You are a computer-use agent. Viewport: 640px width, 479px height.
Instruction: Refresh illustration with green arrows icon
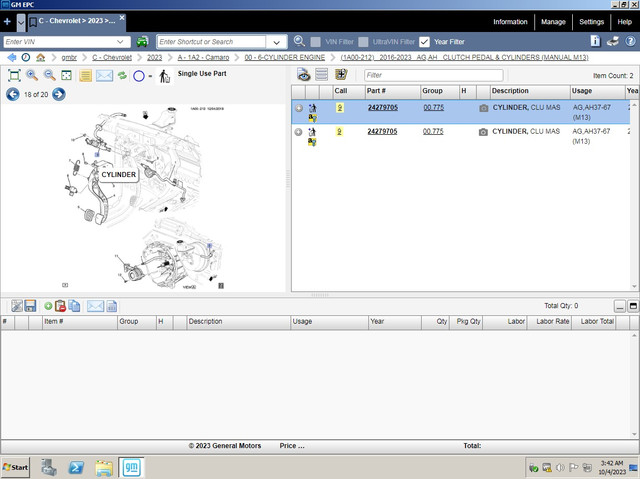122,75
